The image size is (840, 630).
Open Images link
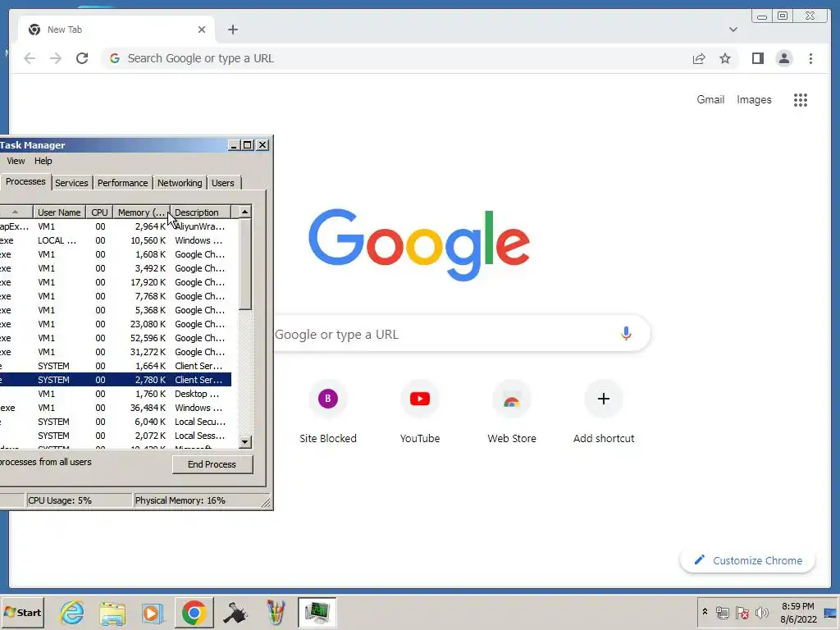[x=754, y=99]
